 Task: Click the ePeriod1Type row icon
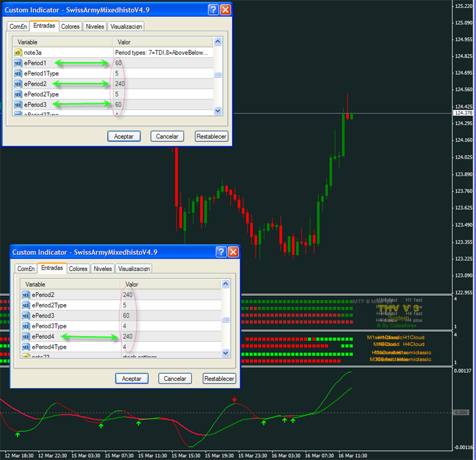point(18,74)
